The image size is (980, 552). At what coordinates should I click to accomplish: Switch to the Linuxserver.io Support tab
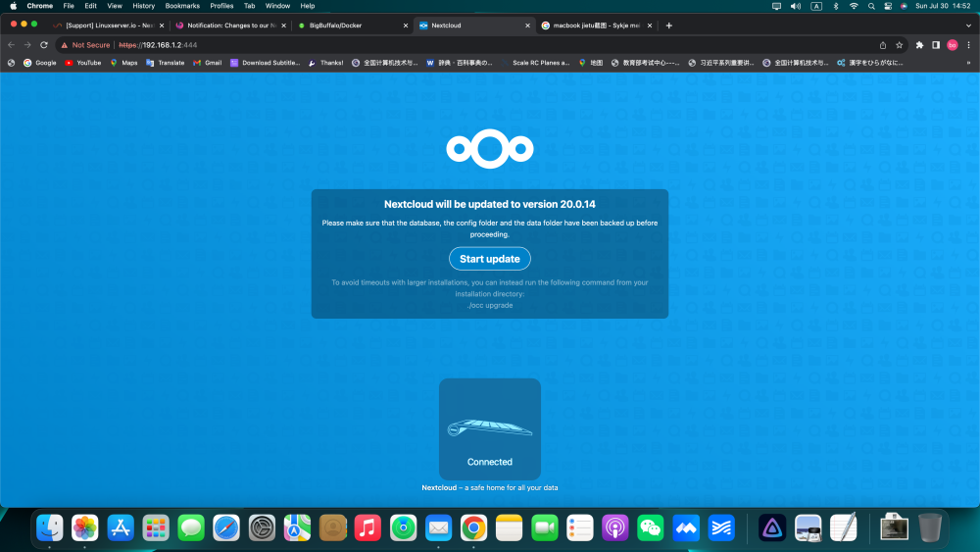tap(109, 25)
